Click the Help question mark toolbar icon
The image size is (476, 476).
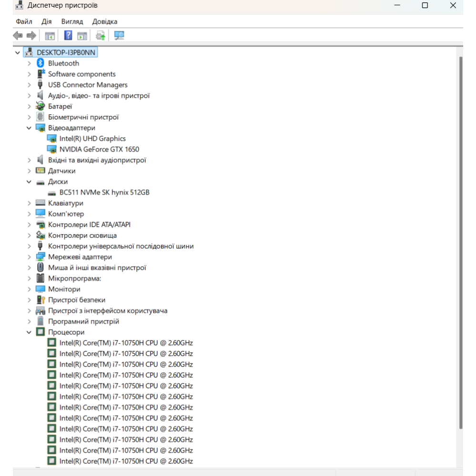[68, 35]
